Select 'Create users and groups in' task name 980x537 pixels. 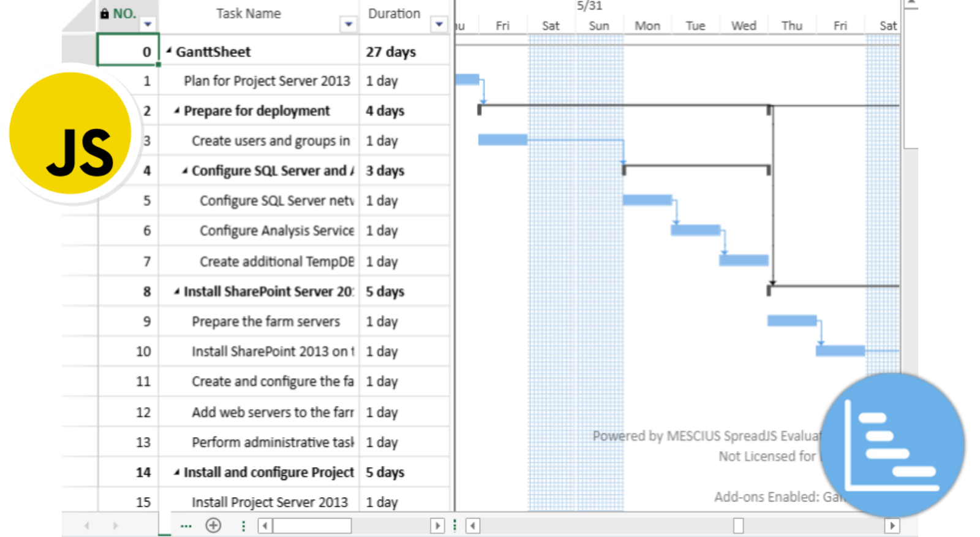(x=271, y=141)
